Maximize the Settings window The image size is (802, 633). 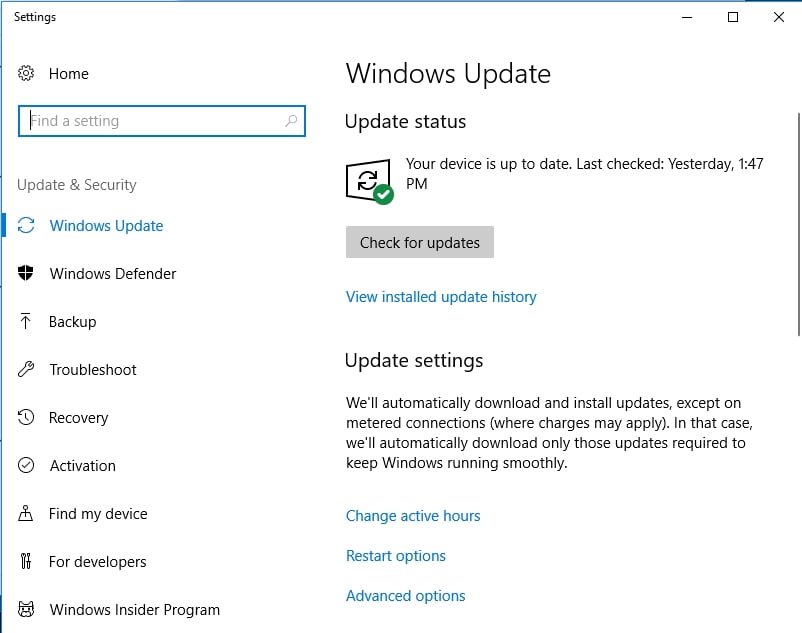[x=733, y=17]
